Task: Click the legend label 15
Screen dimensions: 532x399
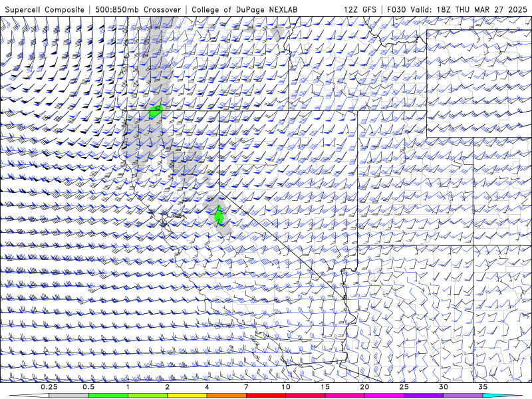Action: tap(325, 387)
